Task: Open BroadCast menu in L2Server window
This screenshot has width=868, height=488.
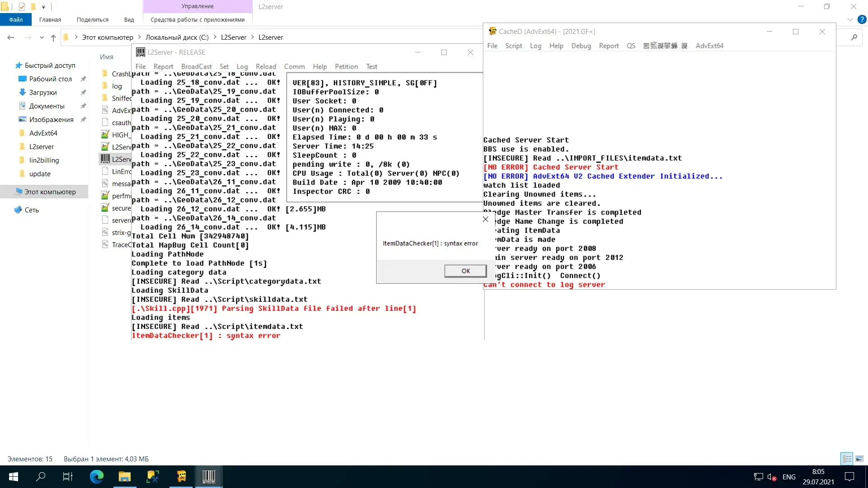Action: 196,66
